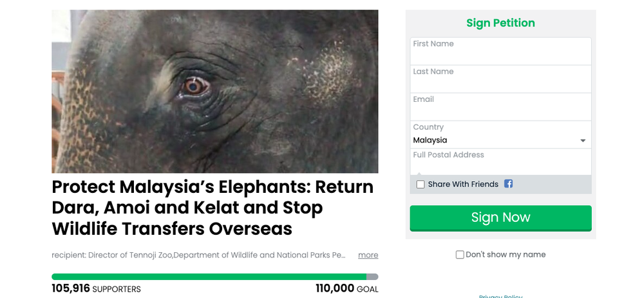Click the recipient text naming Tennoji Zoo
Image resolution: width=644 pixels, height=298 pixels.
click(x=198, y=255)
